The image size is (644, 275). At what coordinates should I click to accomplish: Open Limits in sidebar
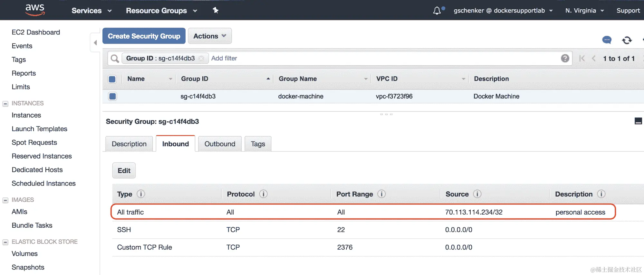coord(21,87)
